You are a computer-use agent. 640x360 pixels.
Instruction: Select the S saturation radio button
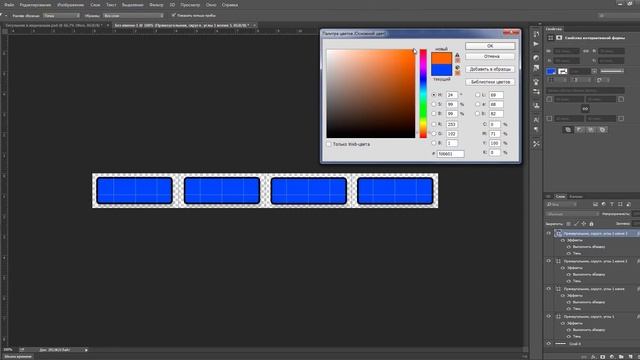(x=434, y=104)
